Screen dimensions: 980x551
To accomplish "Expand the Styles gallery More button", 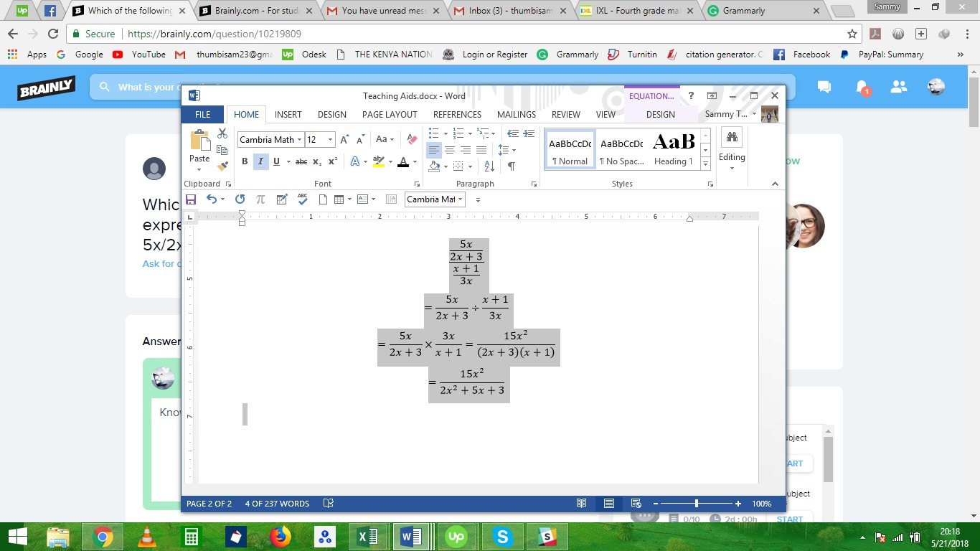I will click(x=705, y=164).
